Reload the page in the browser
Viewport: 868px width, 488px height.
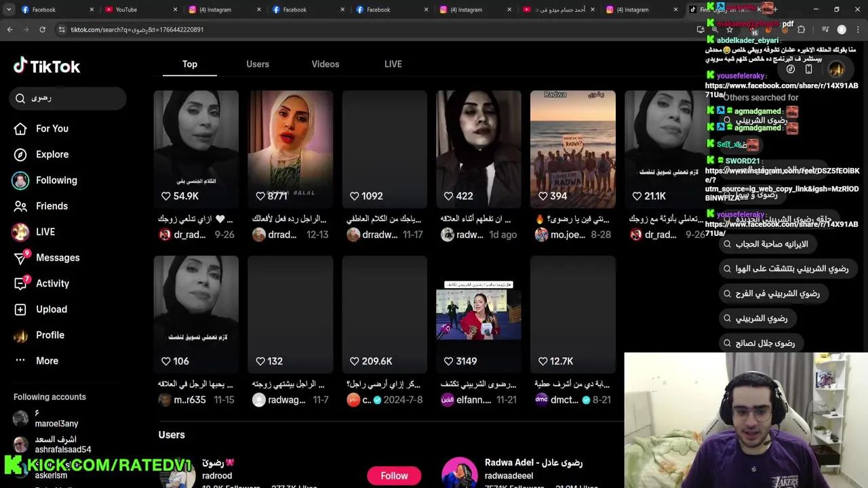click(x=42, y=29)
